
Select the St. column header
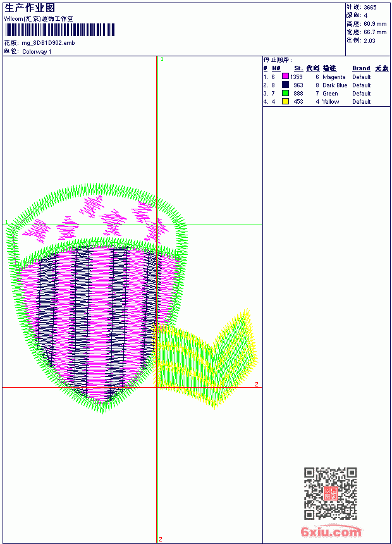298,68
